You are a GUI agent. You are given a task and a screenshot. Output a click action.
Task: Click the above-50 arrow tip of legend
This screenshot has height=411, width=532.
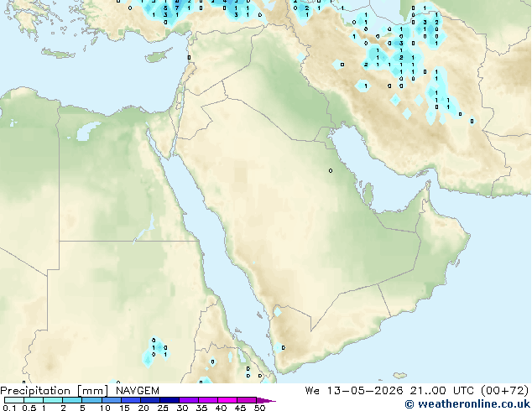pos(266,400)
